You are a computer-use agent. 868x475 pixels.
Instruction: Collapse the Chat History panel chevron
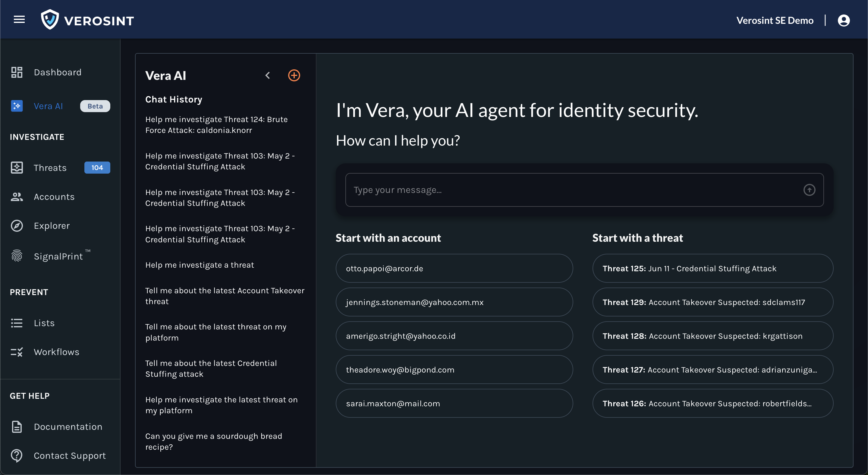(268, 75)
